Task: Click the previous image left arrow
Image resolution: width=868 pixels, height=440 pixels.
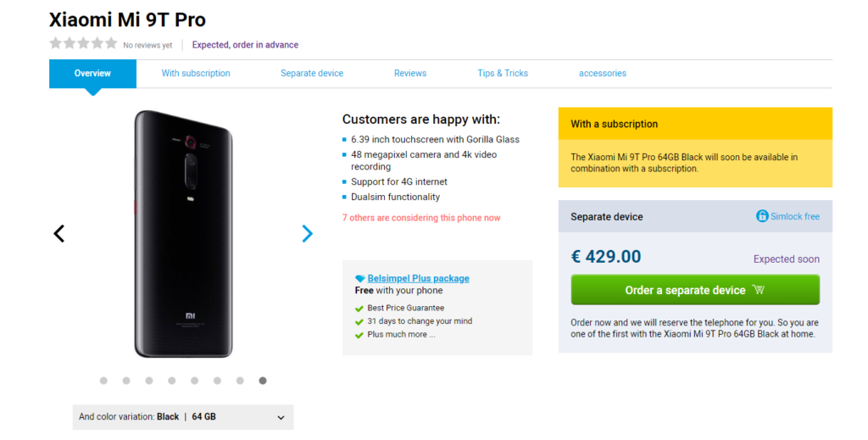Action: click(58, 233)
